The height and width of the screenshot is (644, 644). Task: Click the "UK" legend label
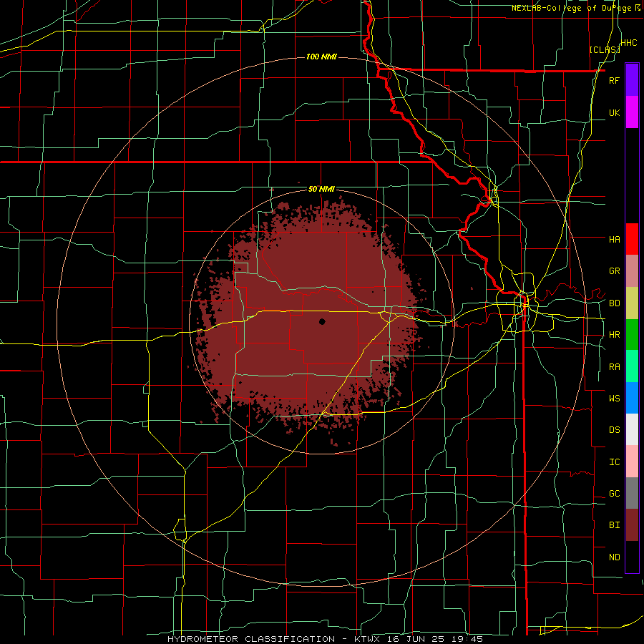(614, 112)
